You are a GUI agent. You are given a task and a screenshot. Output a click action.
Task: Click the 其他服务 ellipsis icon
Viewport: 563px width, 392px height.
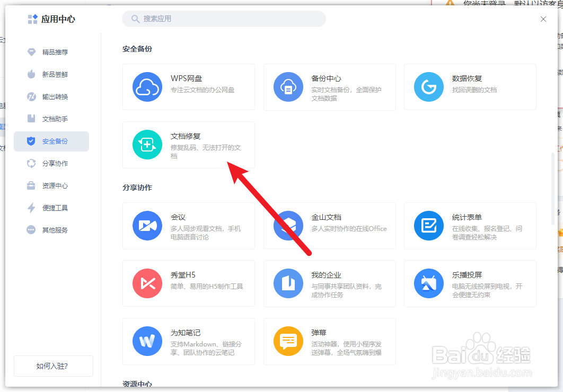tap(32, 230)
